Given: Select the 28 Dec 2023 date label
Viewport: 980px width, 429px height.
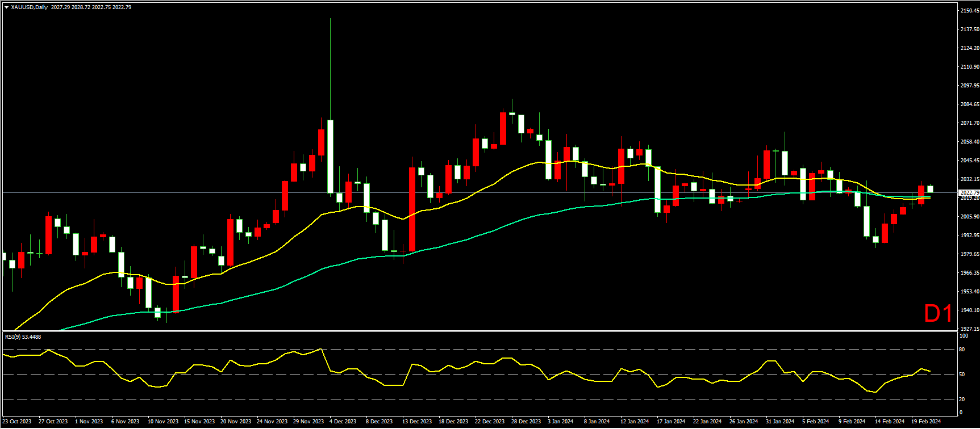Looking at the screenshot, I should click(526, 422).
